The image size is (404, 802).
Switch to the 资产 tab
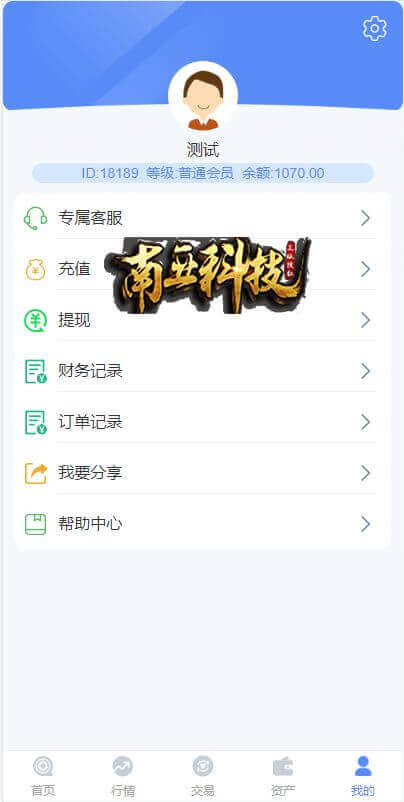pyautogui.click(x=283, y=776)
